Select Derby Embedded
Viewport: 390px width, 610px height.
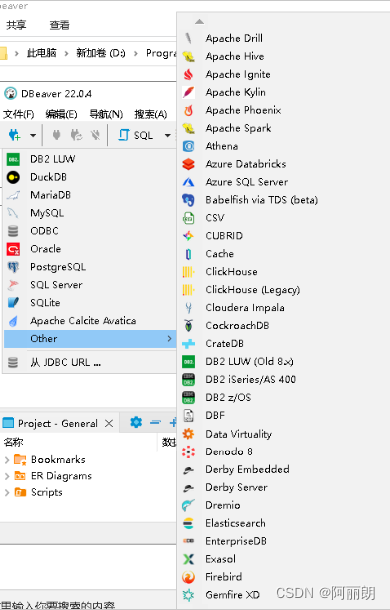284,470
